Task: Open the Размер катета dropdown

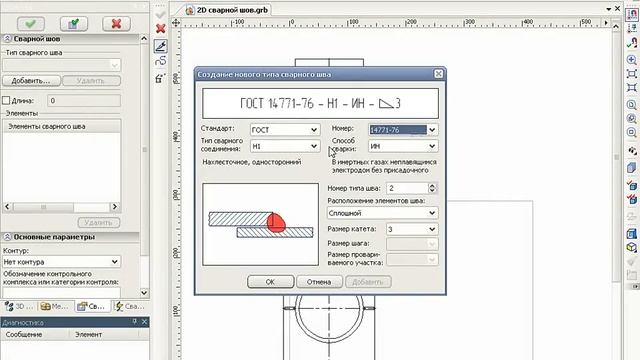Action: click(x=432, y=229)
